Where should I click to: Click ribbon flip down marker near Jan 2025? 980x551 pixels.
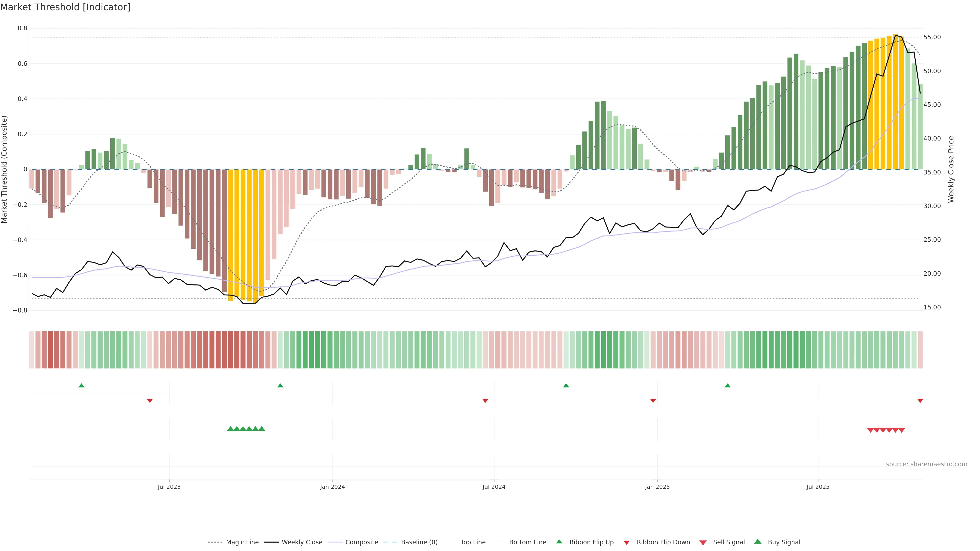(x=653, y=401)
